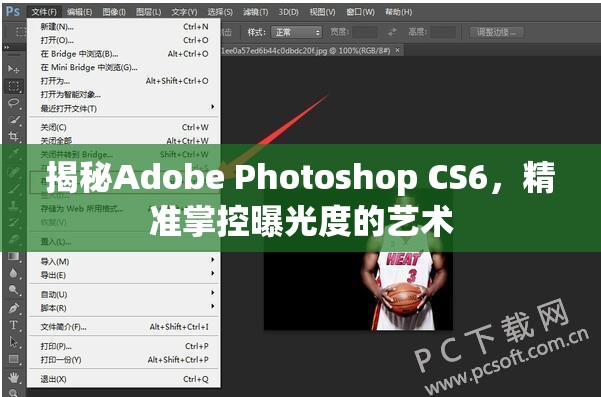Open the 样式 dropdown showing 正常
Image resolution: width=601 pixels, height=397 pixels.
pos(296,32)
